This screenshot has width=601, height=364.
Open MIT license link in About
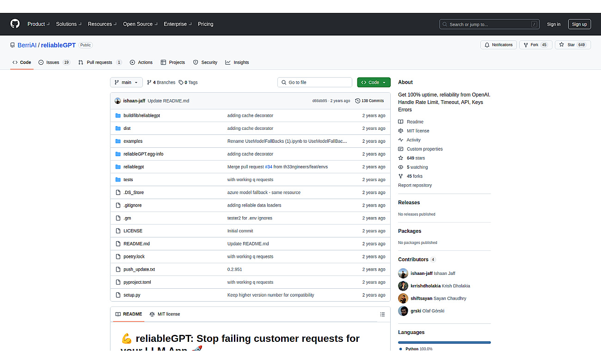pos(414,131)
